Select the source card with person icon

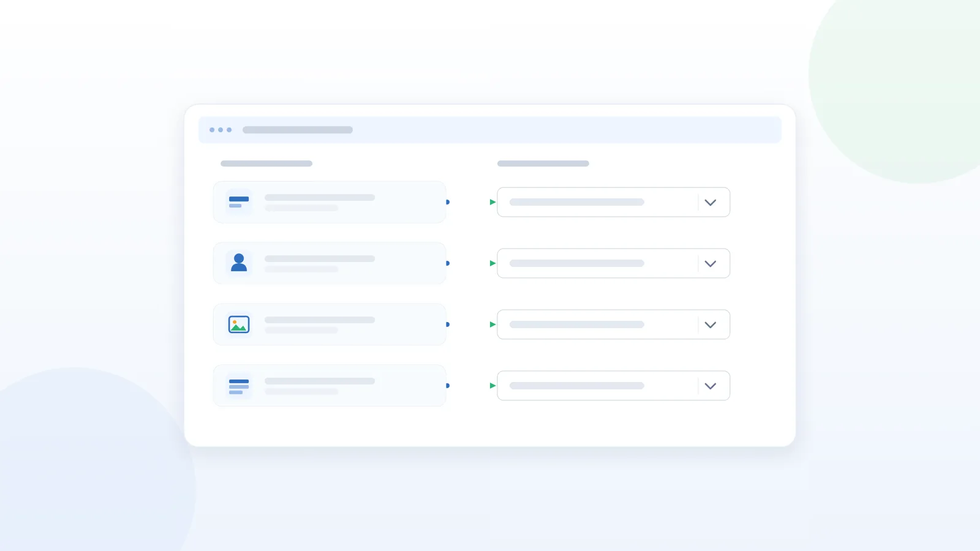(330, 263)
